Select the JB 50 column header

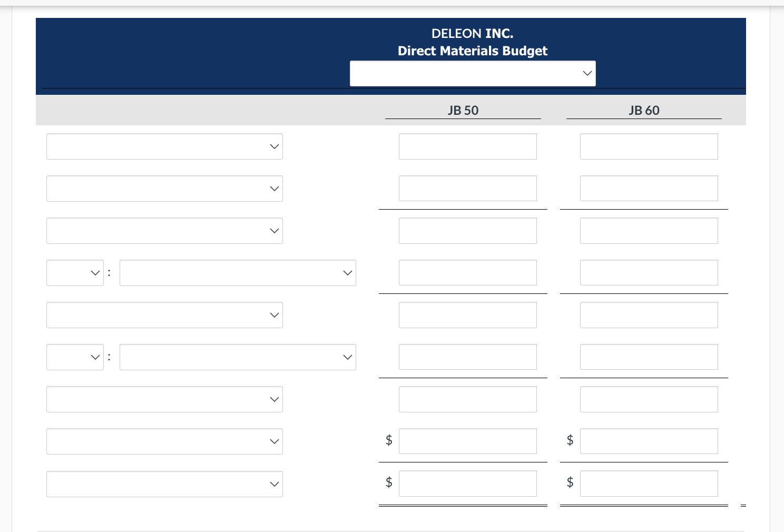pyautogui.click(x=463, y=110)
